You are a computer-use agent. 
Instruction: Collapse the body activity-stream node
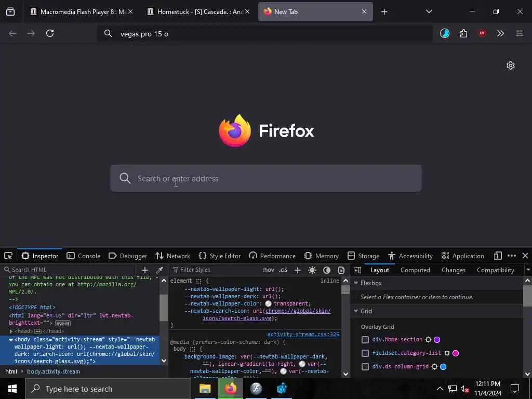point(11,340)
